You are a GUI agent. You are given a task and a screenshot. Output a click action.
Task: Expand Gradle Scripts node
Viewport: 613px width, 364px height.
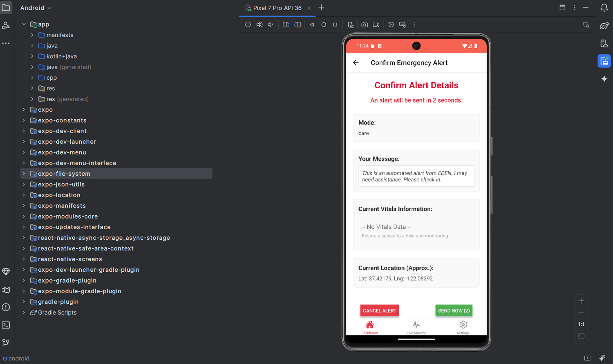[x=24, y=313]
